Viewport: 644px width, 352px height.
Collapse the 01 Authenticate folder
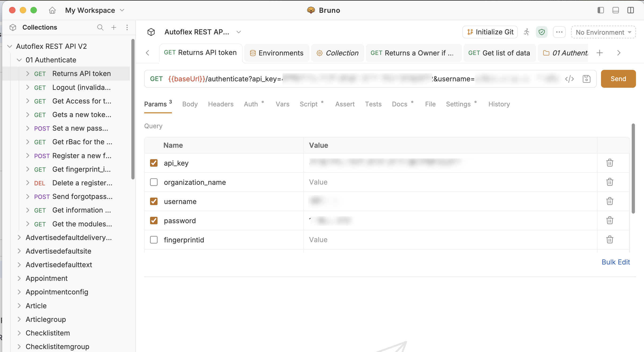coord(19,60)
